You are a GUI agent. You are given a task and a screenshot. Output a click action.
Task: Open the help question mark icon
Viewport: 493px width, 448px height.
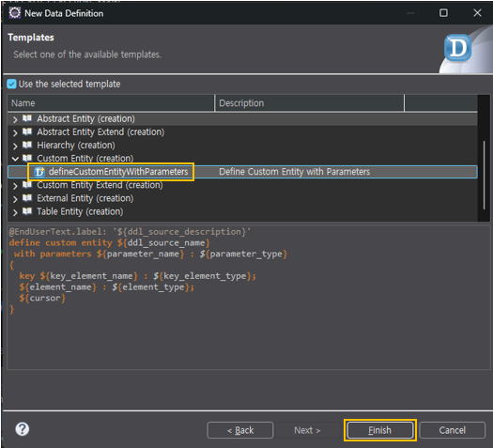tap(23, 429)
